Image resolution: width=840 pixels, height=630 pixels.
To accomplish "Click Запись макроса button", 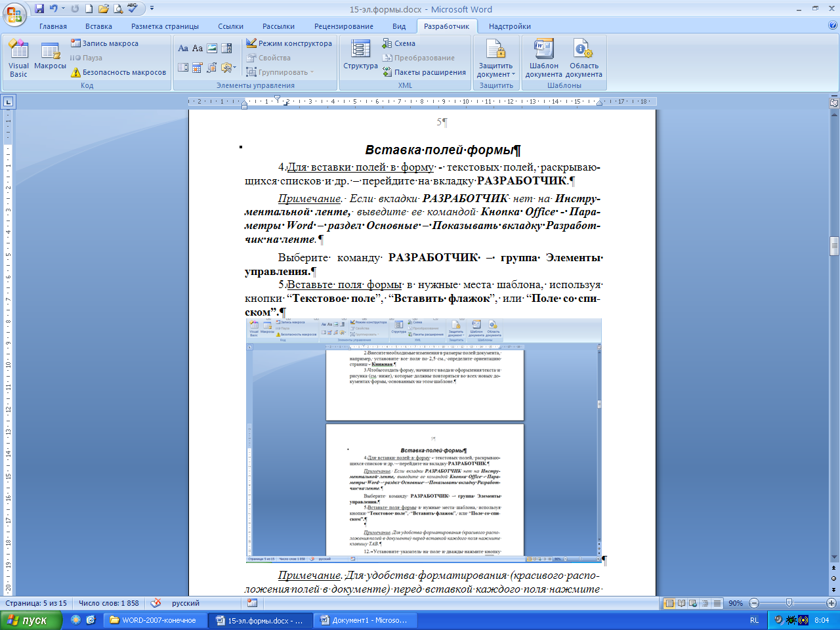I will [105, 43].
